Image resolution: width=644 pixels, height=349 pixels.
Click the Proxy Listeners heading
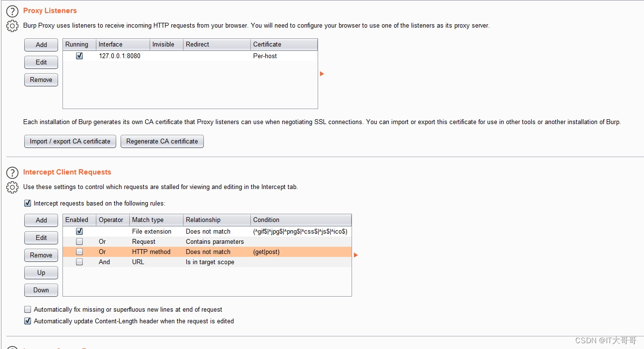pos(50,11)
